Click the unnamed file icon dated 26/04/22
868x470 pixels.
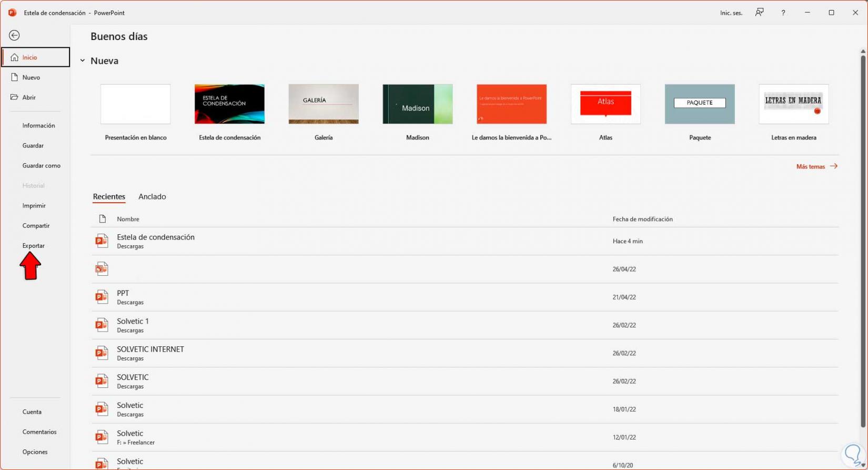click(x=102, y=269)
